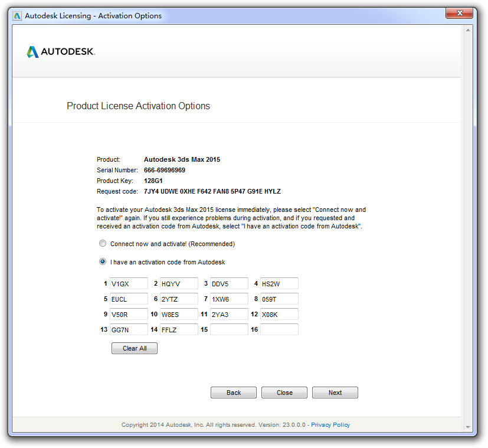The image size is (488, 448).
Task: Select I have an activation code option
Action: [103, 262]
